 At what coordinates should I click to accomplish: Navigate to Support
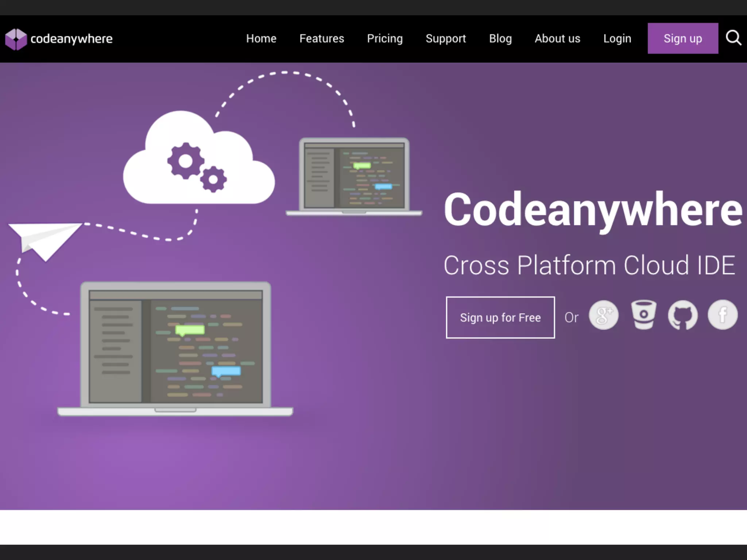tap(446, 39)
